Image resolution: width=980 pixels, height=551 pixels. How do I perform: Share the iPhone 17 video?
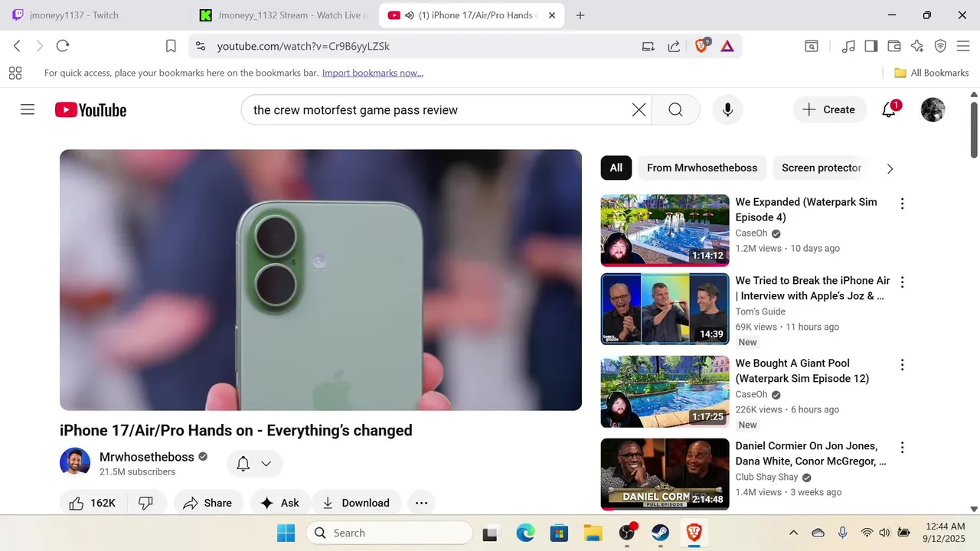[208, 503]
